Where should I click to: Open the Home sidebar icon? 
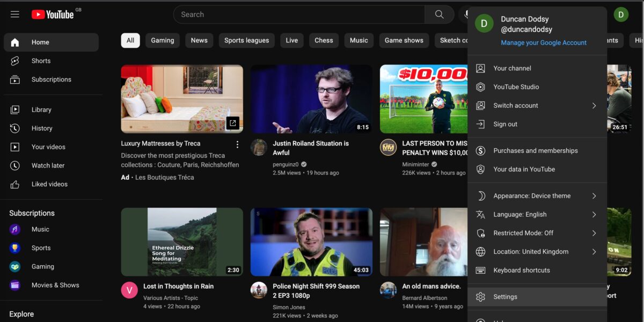(15, 42)
